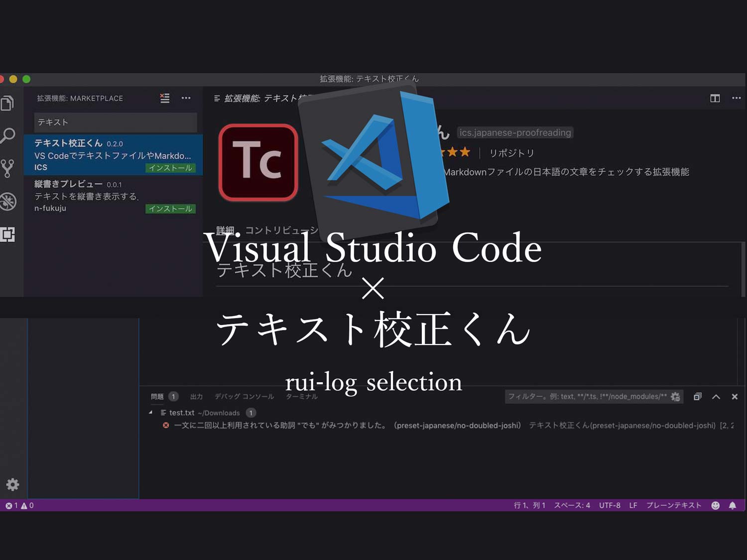747x560 pixels.
Task: Click errors and warnings status counter
Action: coord(19,505)
